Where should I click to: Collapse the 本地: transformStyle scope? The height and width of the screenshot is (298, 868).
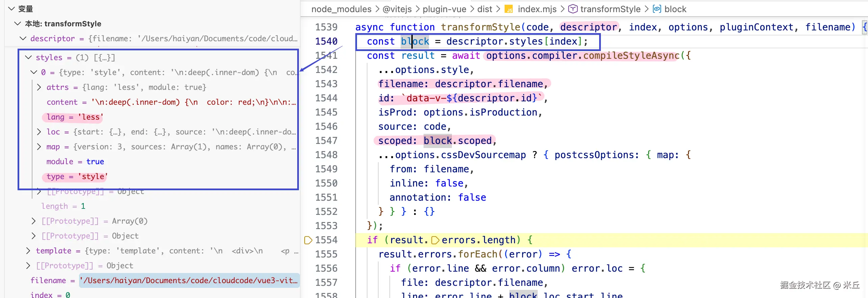(18, 24)
